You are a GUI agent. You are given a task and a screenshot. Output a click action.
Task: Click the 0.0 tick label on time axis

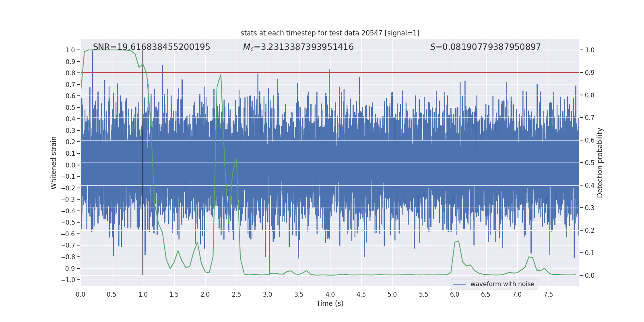80,294
